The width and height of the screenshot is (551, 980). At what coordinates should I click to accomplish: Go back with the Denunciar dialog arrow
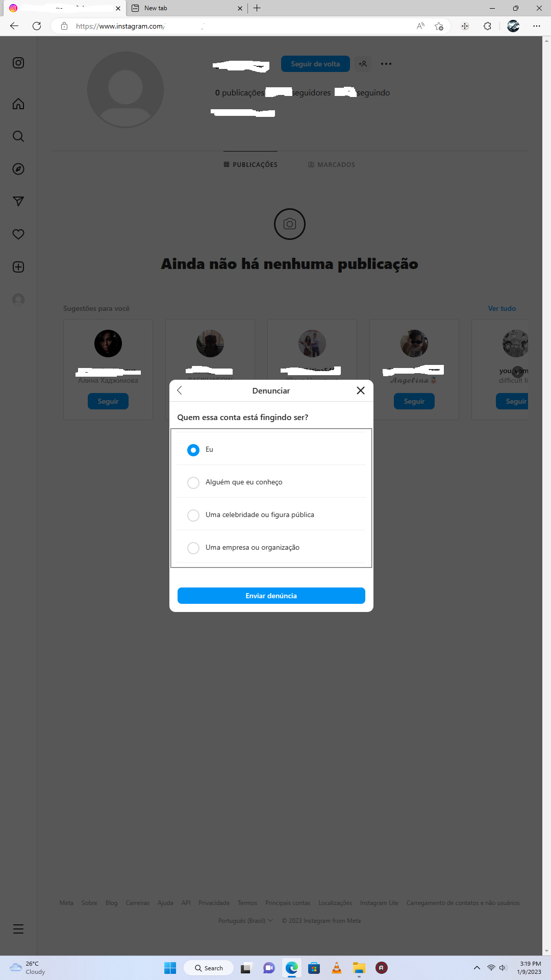click(180, 390)
